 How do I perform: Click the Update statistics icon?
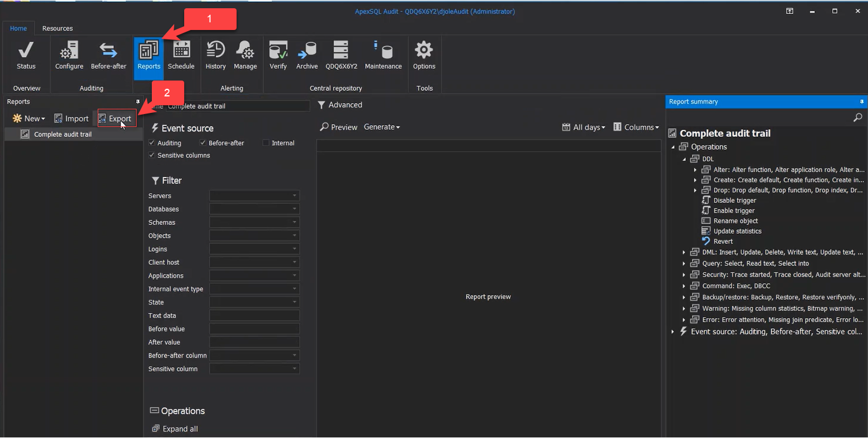(x=706, y=231)
